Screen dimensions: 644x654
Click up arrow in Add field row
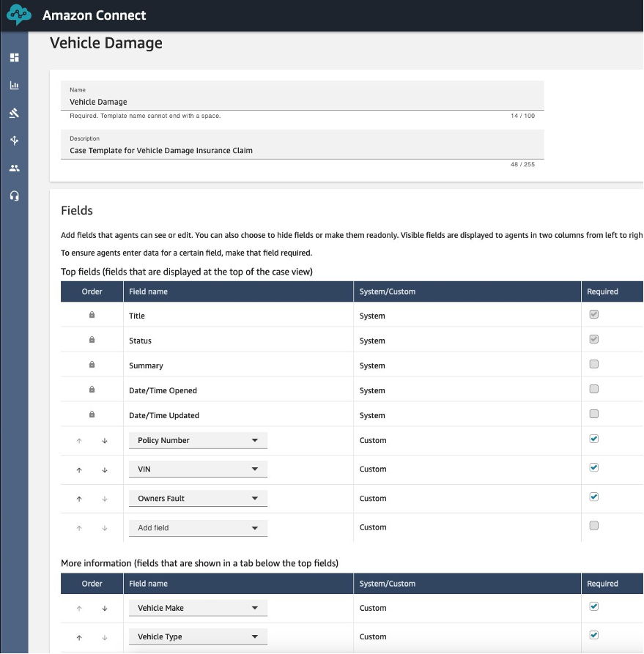point(79,528)
